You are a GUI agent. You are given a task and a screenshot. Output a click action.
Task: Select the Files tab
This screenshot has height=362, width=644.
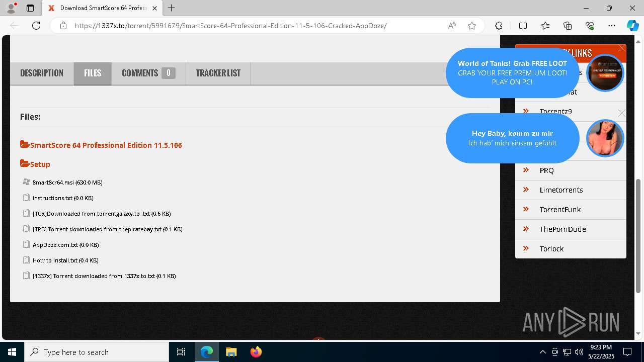click(93, 73)
